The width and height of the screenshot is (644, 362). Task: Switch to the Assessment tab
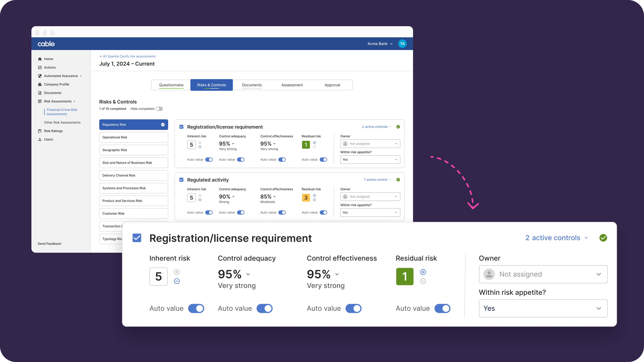click(x=292, y=85)
